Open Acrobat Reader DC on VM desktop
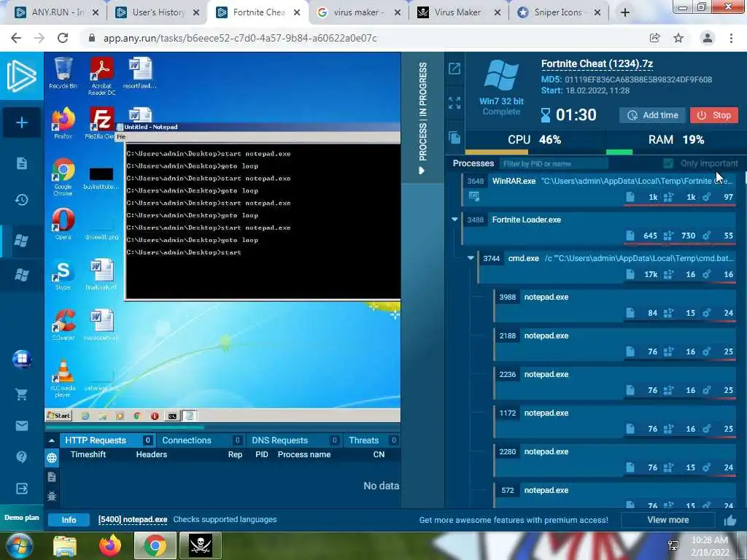747x560 pixels. coord(101,76)
